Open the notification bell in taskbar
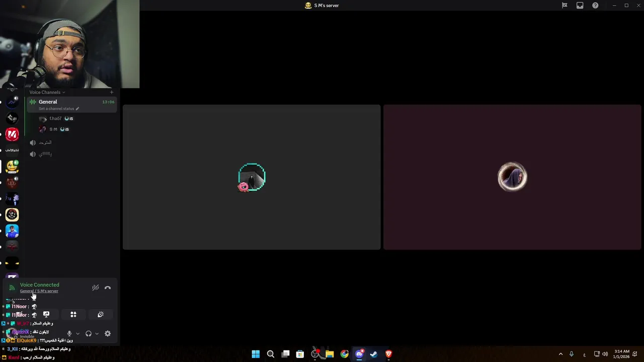 pos(635,354)
